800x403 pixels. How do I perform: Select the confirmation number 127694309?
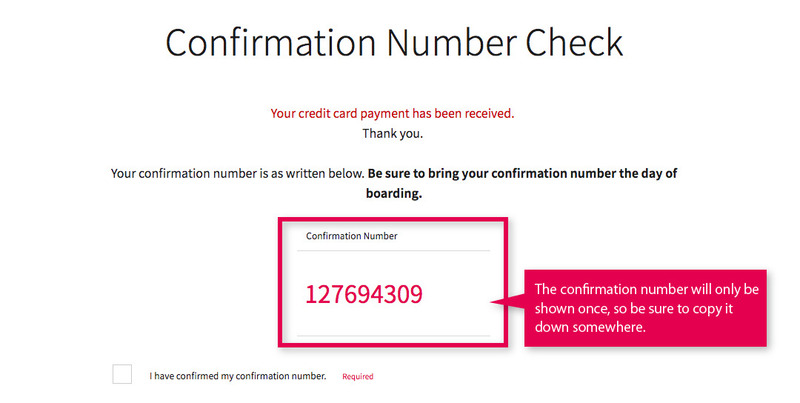[x=364, y=294]
